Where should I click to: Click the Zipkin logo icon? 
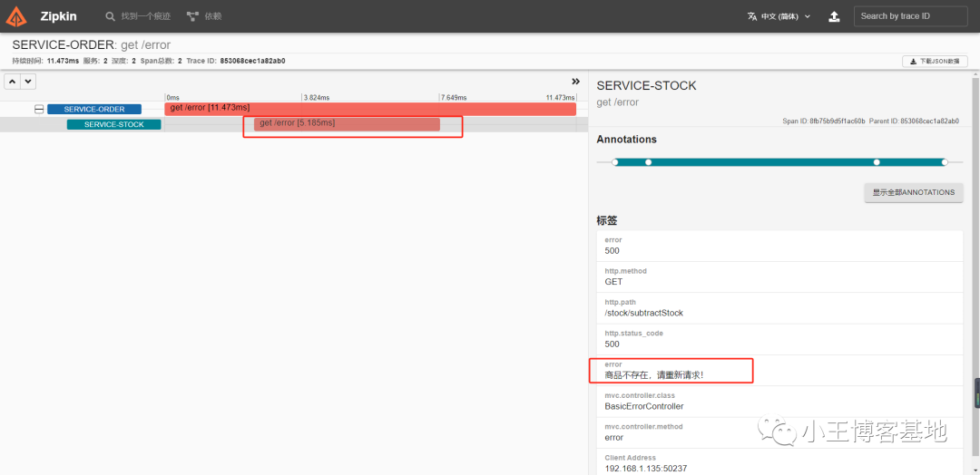click(x=17, y=17)
